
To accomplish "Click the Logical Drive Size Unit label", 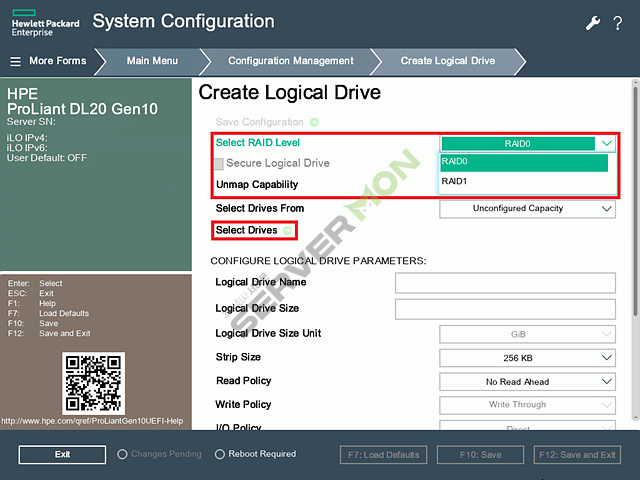I will pyautogui.click(x=268, y=333).
